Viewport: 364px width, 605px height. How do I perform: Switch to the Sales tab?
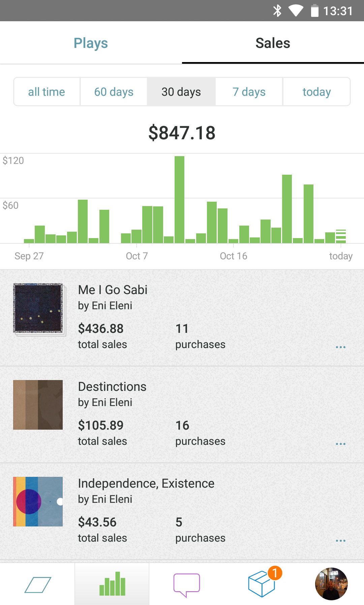pos(273,43)
